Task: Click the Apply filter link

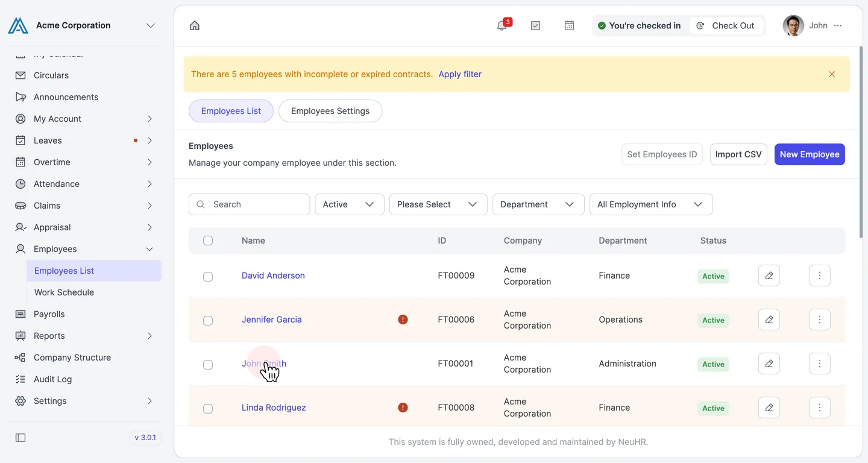Action: click(460, 74)
